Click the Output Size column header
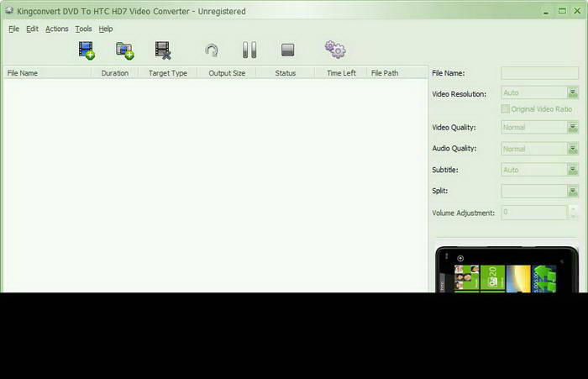Image resolution: width=588 pixels, height=379 pixels. coord(227,73)
